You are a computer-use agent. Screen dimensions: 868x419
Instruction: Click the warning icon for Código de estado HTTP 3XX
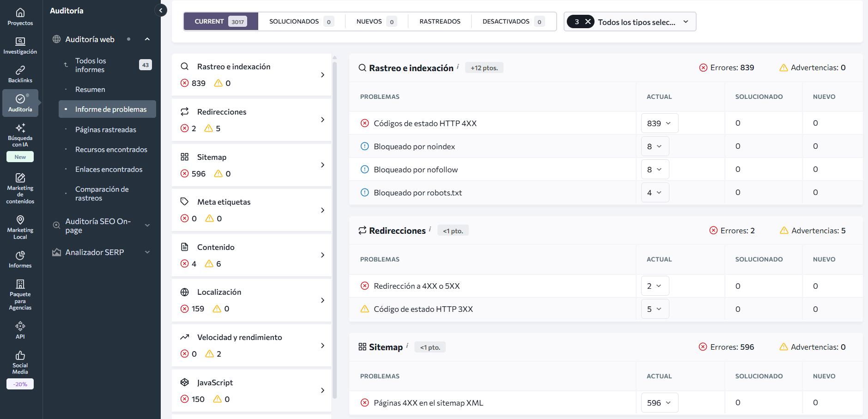coord(364,309)
